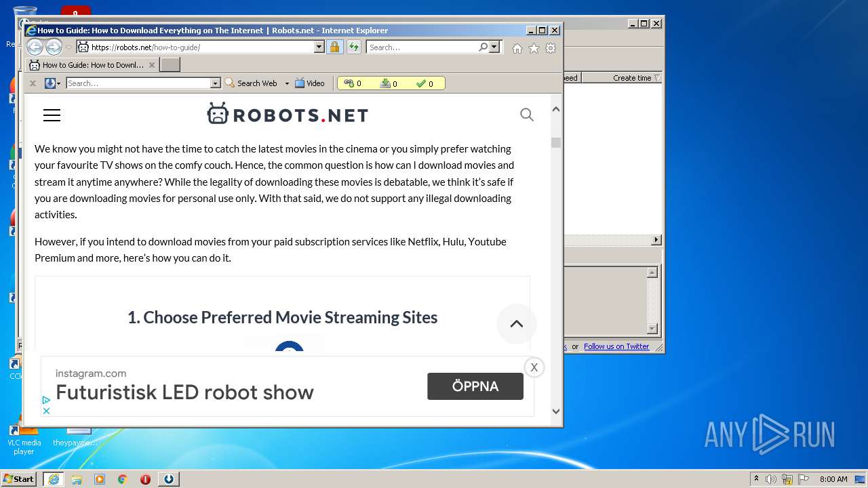Close the instagram ad with its X
Viewport: 868px width, 488px height.
[534, 367]
